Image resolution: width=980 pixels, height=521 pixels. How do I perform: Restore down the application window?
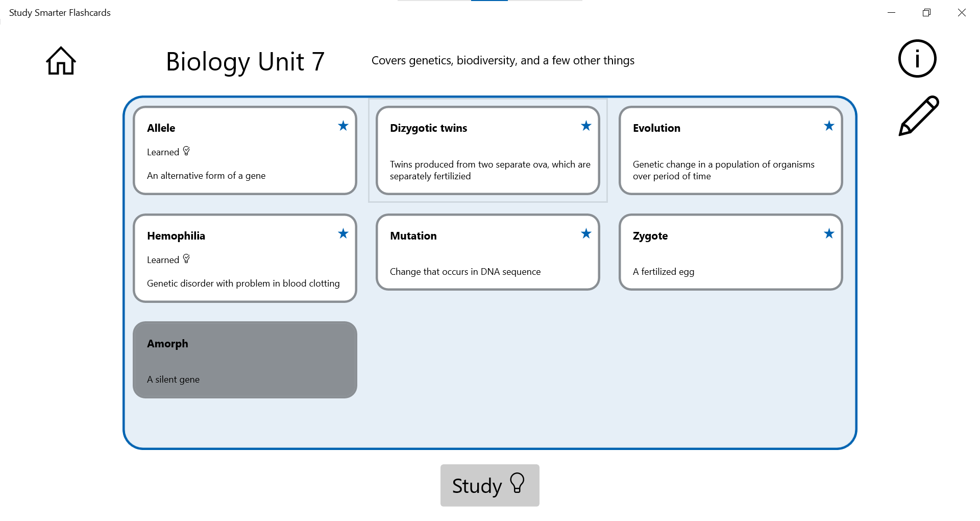(x=926, y=13)
